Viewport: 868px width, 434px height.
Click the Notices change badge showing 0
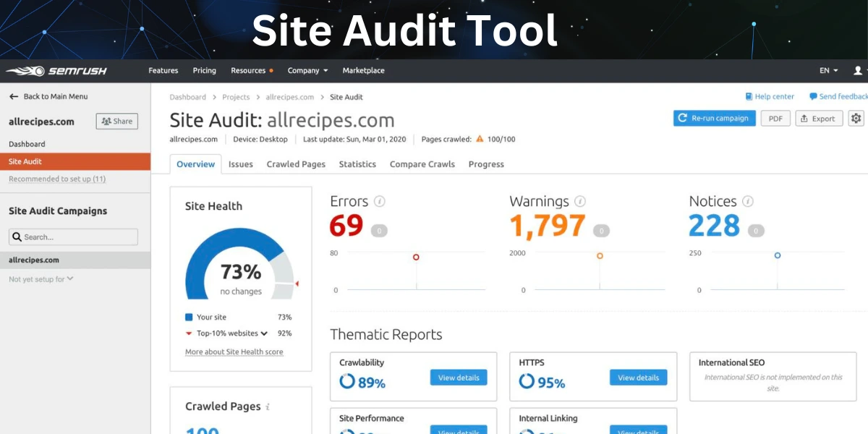pos(756,231)
